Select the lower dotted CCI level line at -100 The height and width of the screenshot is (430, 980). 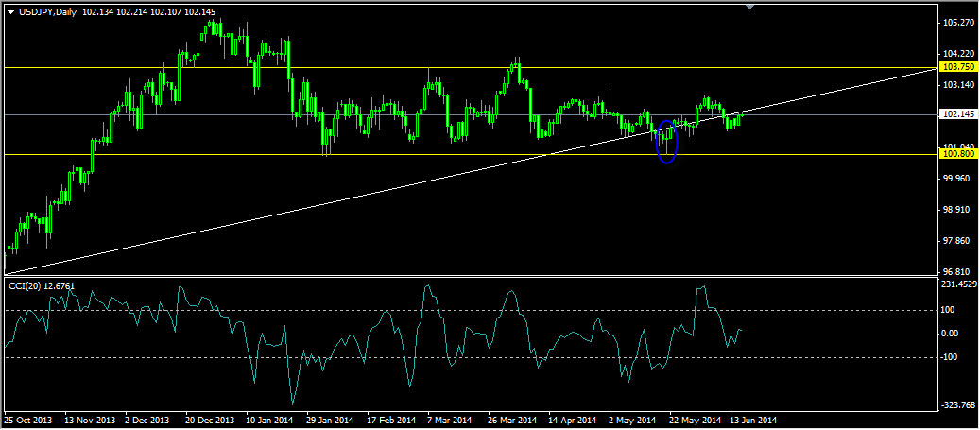tap(470, 357)
